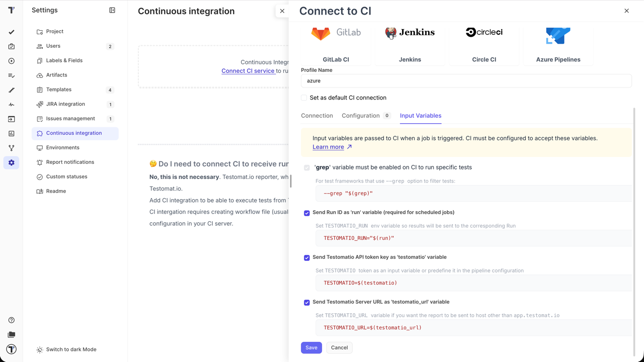Enable 'Set as default CI connection'
This screenshot has width=644, height=362.
pyautogui.click(x=304, y=98)
